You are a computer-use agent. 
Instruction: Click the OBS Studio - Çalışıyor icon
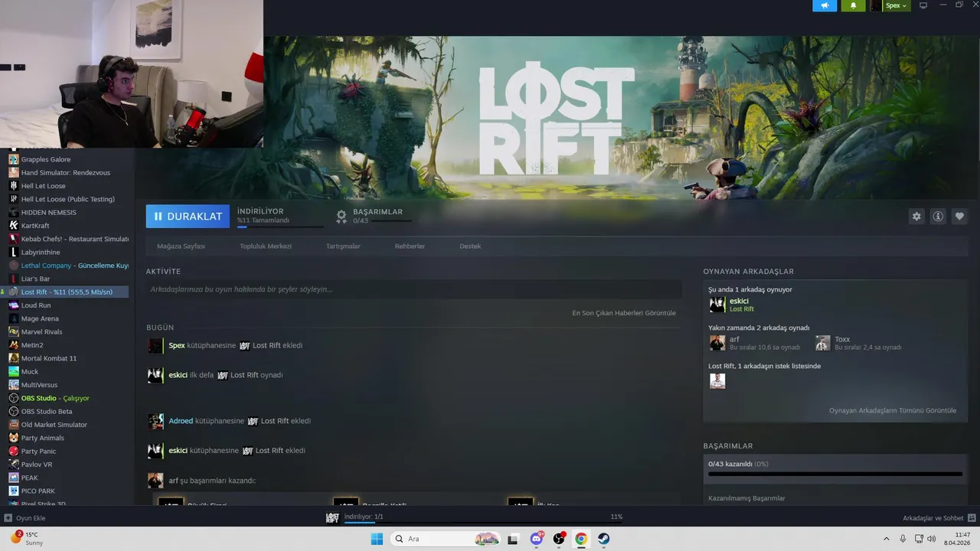[x=14, y=398]
